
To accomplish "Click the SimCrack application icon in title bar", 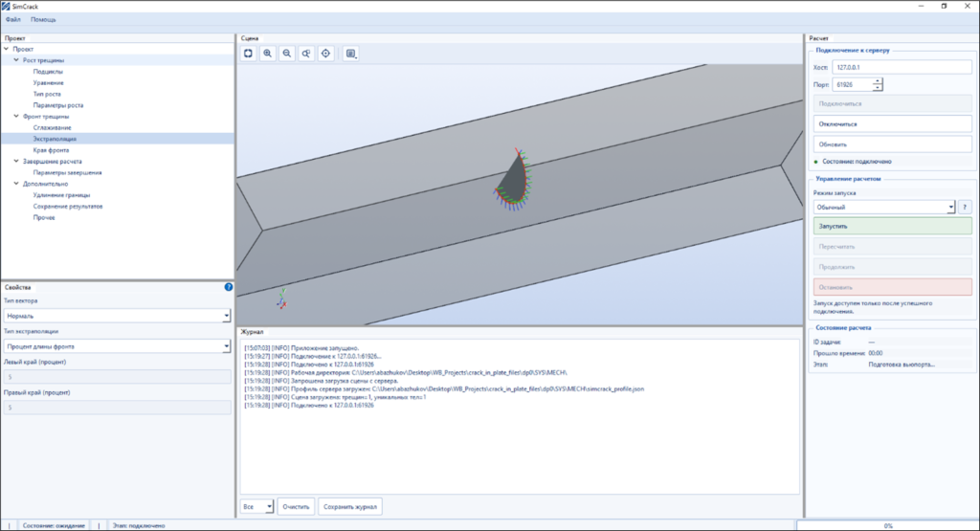I will click(x=6, y=6).
